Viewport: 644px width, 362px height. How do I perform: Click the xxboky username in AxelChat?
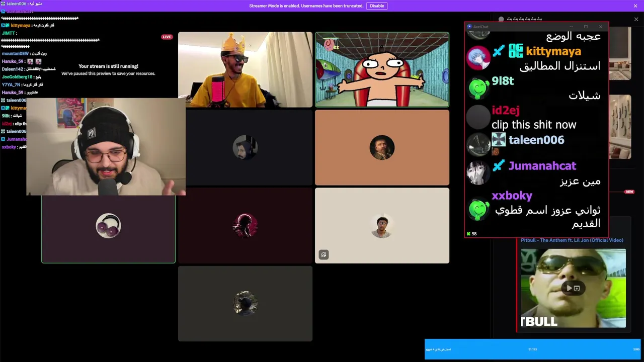pyautogui.click(x=512, y=196)
